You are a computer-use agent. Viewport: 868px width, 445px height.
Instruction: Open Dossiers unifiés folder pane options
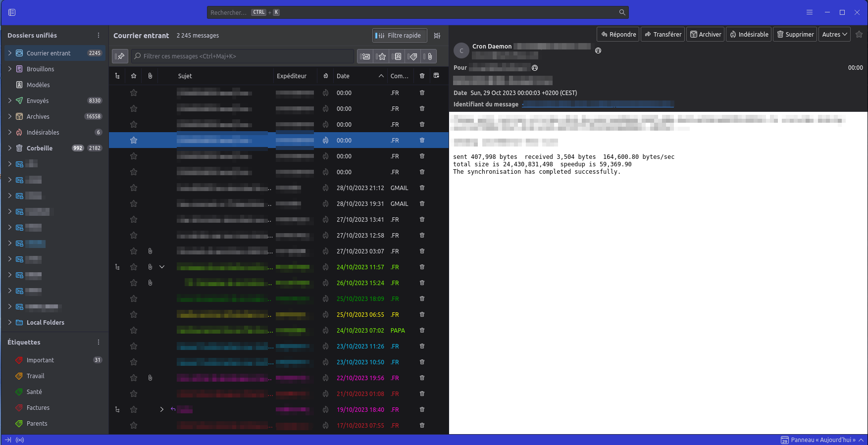tap(99, 36)
